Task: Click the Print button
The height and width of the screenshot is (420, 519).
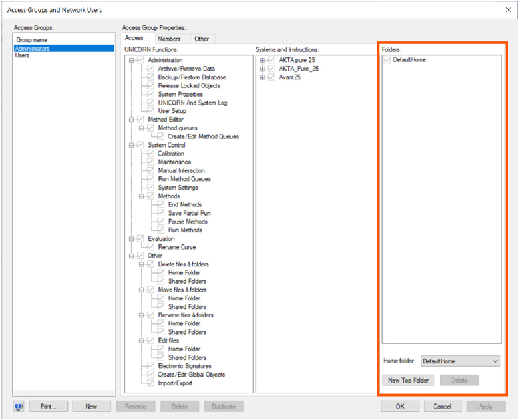Action: point(48,406)
